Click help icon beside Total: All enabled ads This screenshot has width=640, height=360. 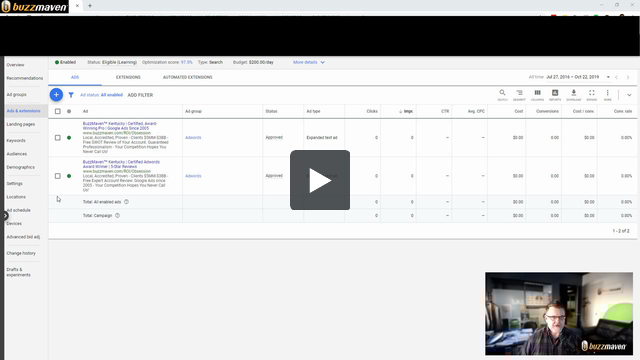click(x=126, y=202)
